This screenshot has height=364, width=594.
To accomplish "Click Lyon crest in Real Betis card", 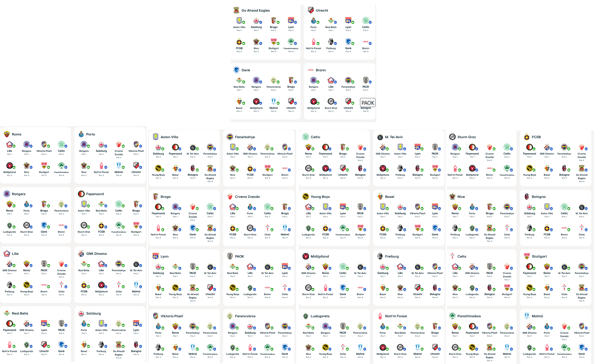I will point(43,324).
